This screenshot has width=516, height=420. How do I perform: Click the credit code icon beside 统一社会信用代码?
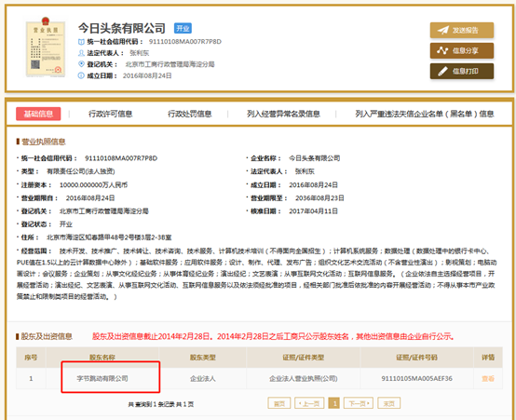coord(81,42)
